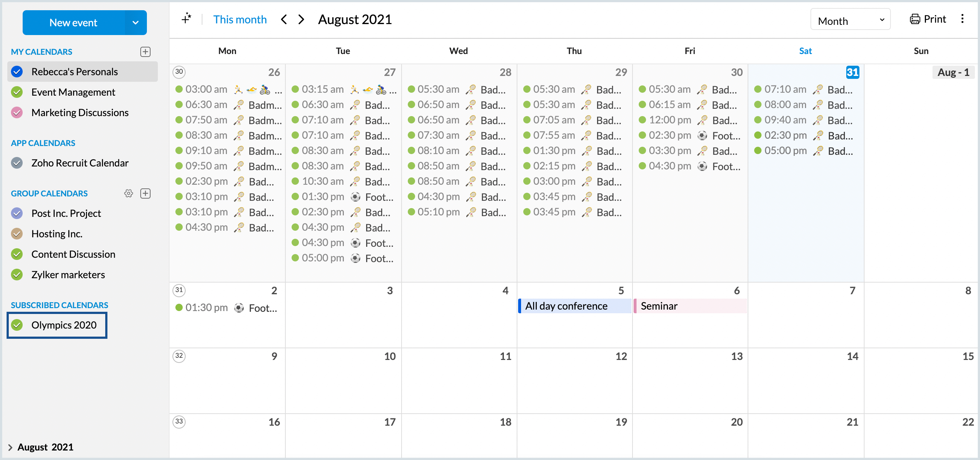
Task: Toggle Event Management calendar checkbox
Action: pos(17,92)
